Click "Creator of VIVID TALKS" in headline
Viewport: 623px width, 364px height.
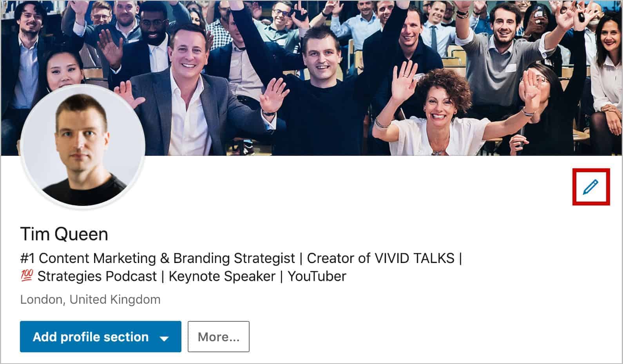coord(380,258)
